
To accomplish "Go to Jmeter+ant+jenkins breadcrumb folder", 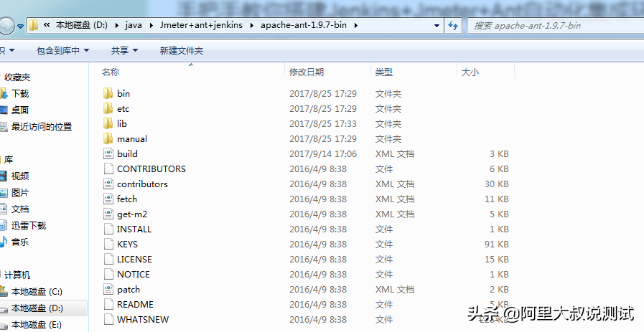I will pos(201,25).
